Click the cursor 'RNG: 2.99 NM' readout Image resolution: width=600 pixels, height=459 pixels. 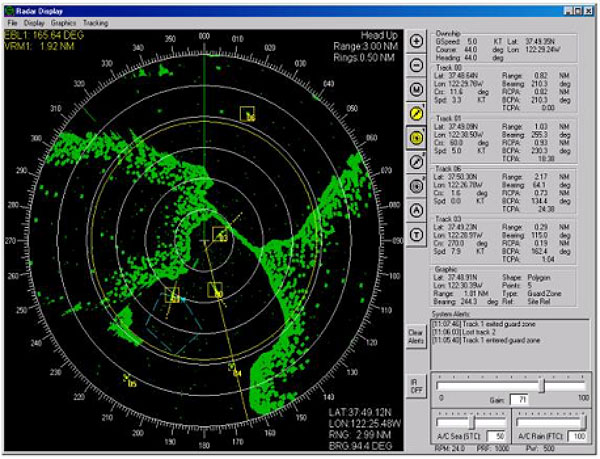[x=360, y=435]
